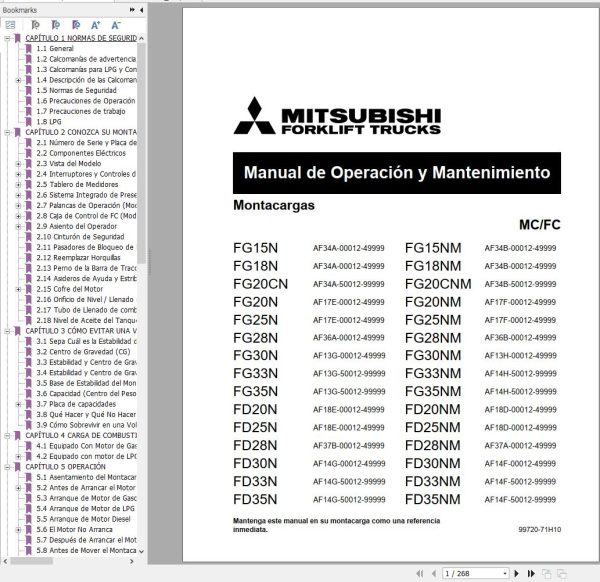Open bookmark 2.2 Componentes Eléctricos
The height and width of the screenshot is (582, 600).
[81, 153]
